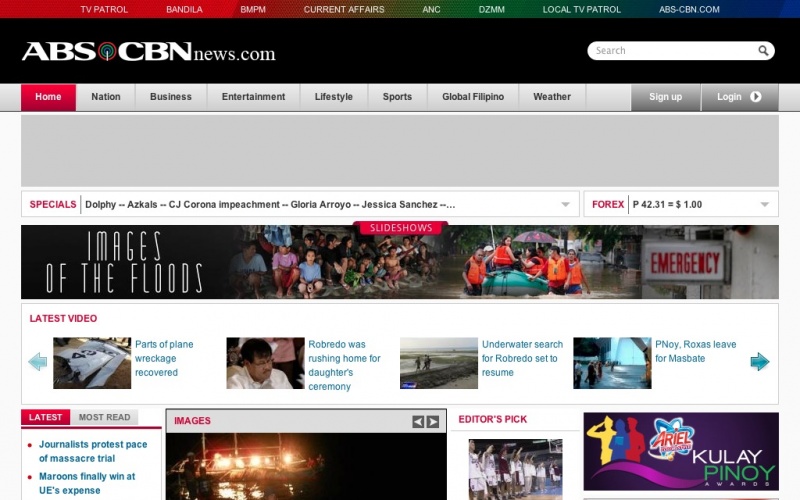
Task: Open the Editor's Pick basketball photo
Action: pos(515,469)
